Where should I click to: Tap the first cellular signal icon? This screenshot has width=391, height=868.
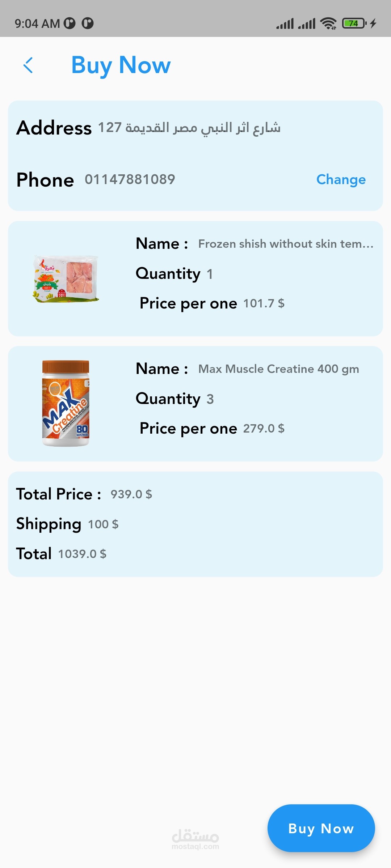[x=285, y=24]
